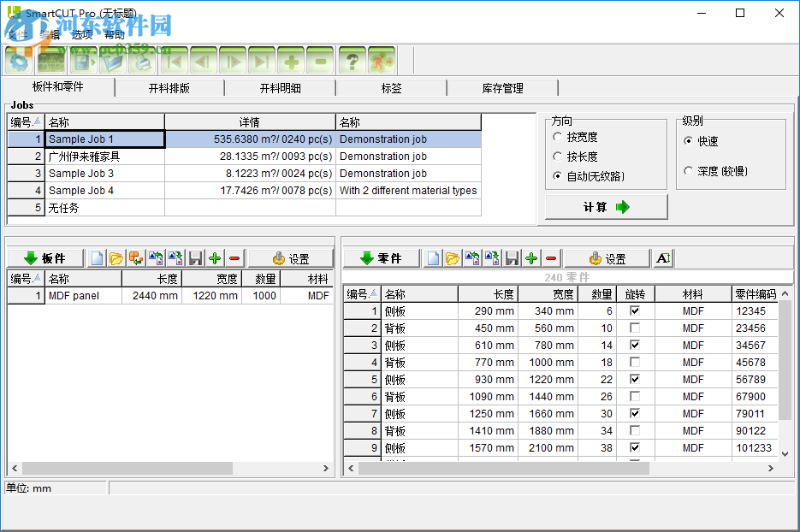Screen dimensions: 800x532
Task: Select the print icon on the top toolbar
Action: click(x=142, y=60)
